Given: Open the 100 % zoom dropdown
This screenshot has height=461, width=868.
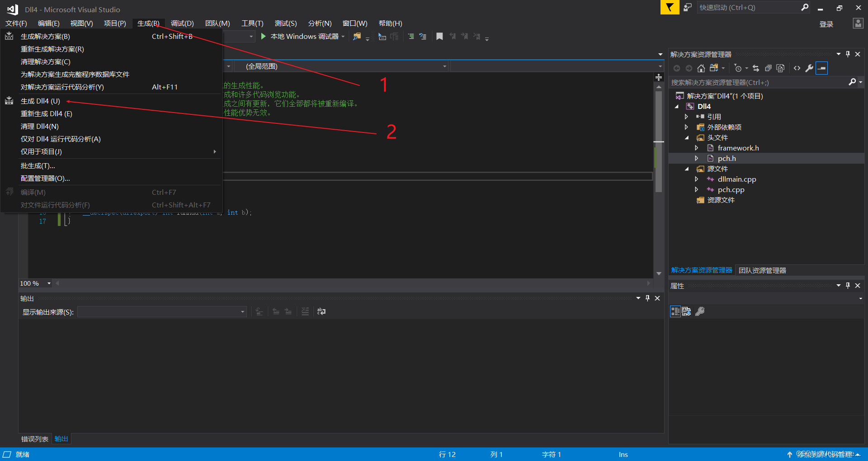Looking at the screenshot, I should pos(49,283).
